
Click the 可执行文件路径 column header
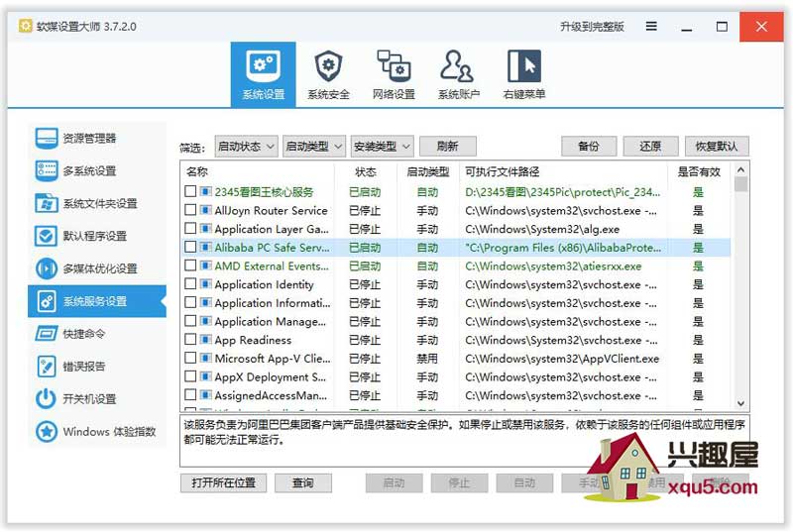tap(502, 171)
